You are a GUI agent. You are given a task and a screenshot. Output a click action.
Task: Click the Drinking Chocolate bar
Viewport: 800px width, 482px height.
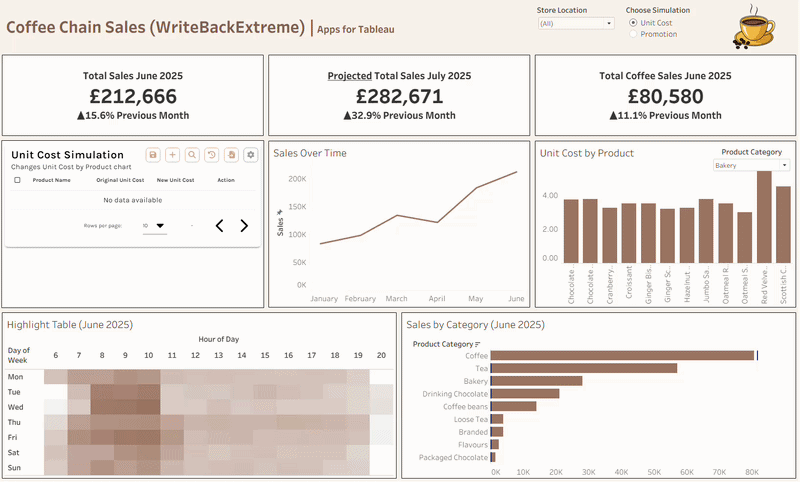(x=525, y=394)
